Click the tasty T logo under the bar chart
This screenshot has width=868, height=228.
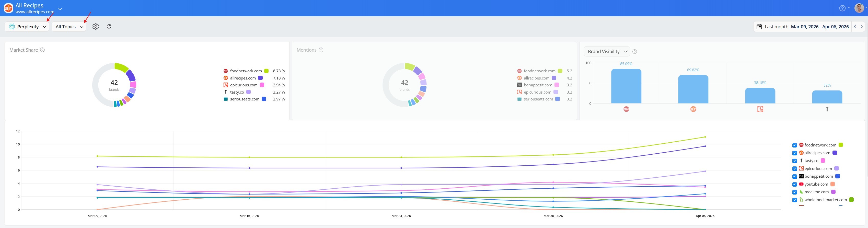pyautogui.click(x=827, y=109)
